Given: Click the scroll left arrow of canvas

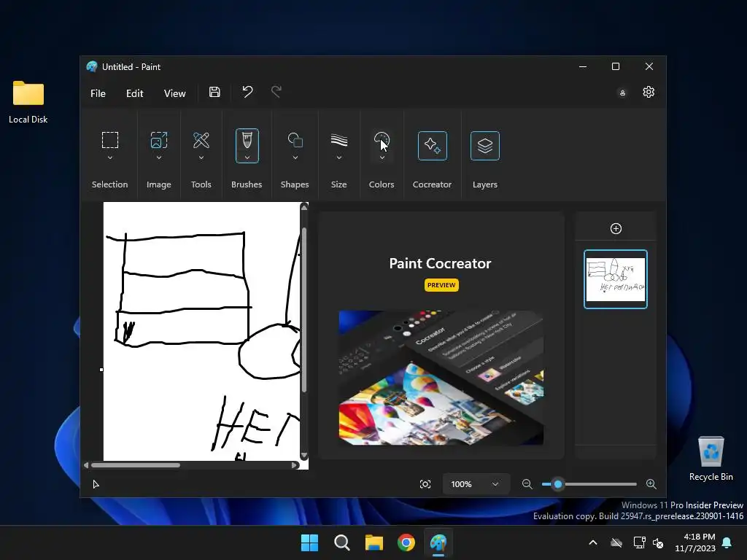Looking at the screenshot, I should [x=86, y=465].
